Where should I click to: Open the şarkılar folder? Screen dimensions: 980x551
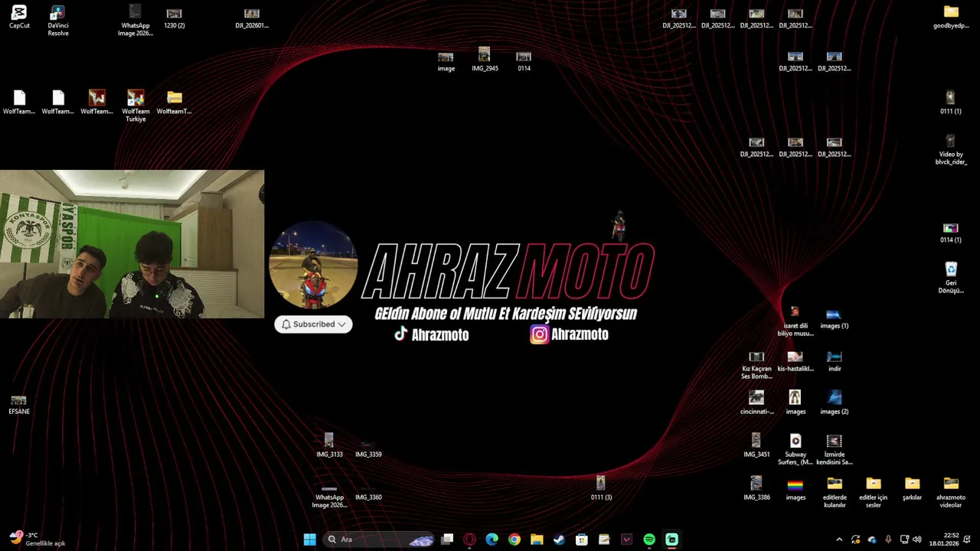click(x=912, y=488)
